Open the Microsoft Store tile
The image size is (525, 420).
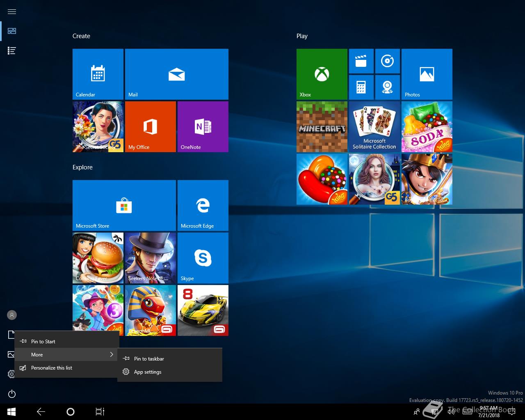[x=124, y=205]
